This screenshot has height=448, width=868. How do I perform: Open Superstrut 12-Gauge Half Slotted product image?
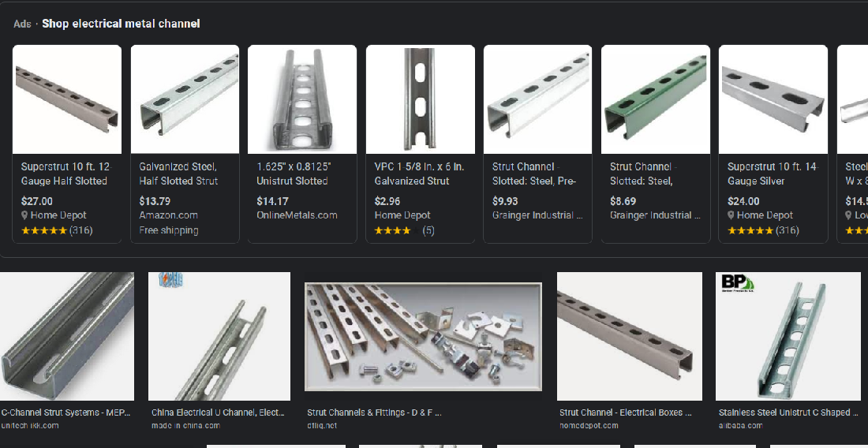67,99
